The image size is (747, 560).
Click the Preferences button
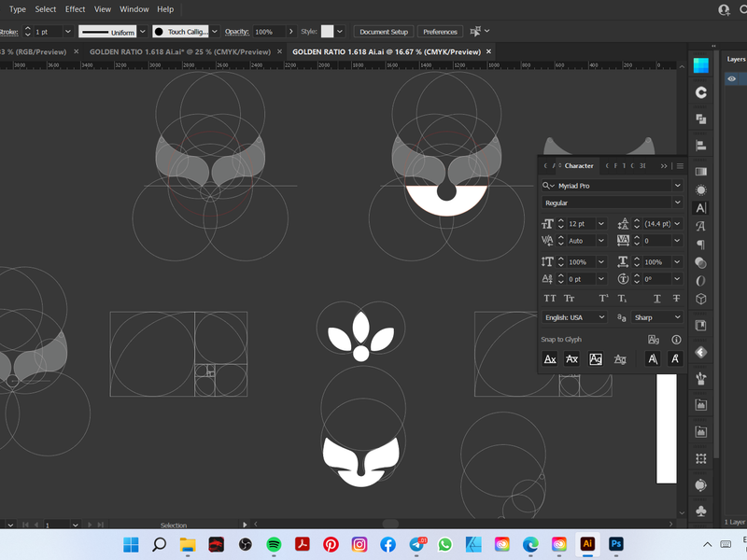click(440, 32)
